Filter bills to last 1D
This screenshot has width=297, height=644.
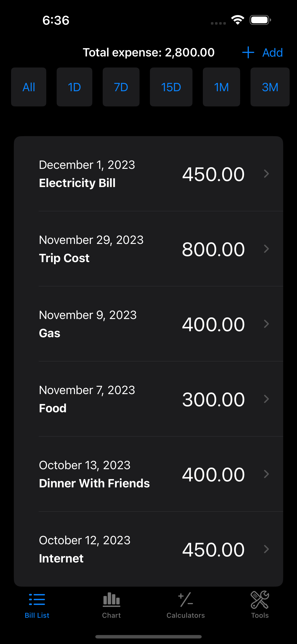pos(74,87)
